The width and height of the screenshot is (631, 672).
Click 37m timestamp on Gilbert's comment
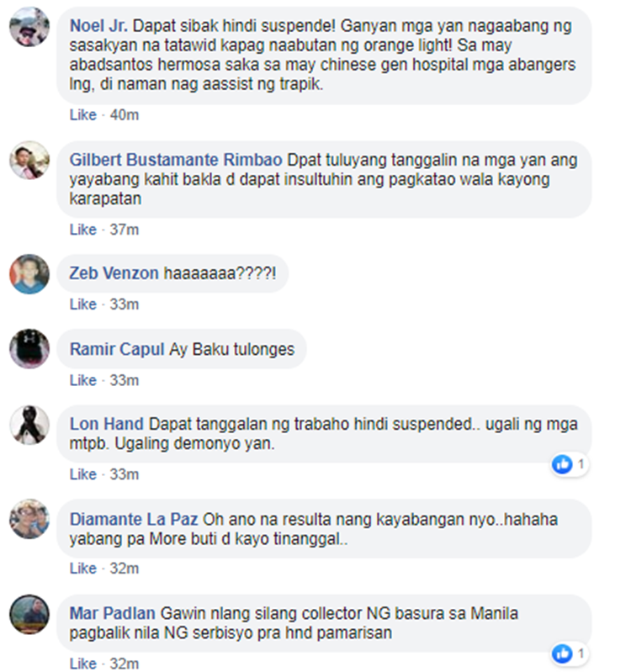(125, 230)
